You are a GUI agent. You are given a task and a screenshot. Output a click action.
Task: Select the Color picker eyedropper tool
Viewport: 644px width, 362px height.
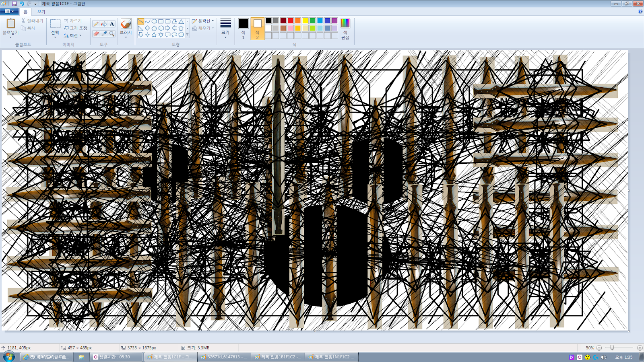[104, 34]
